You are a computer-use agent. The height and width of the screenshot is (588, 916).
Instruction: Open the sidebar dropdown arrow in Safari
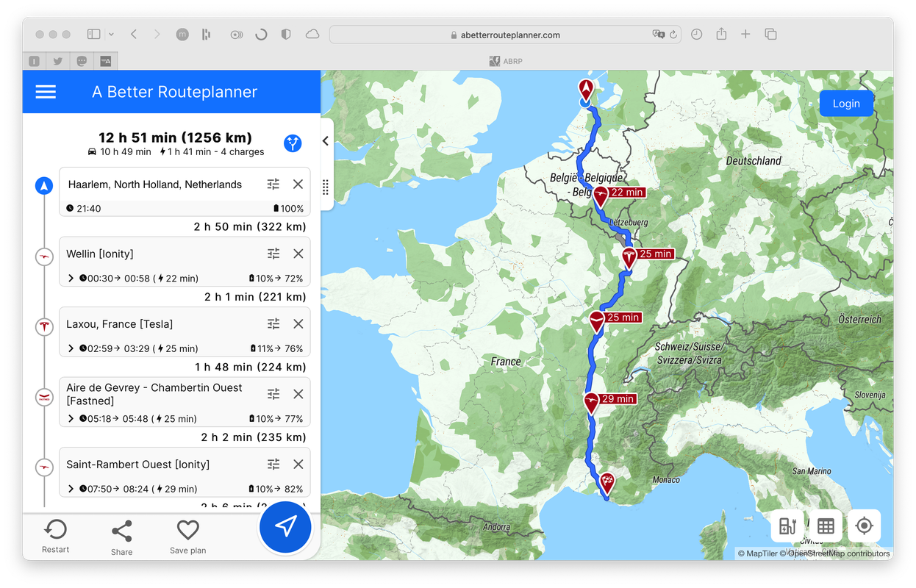click(x=111, y=34)
